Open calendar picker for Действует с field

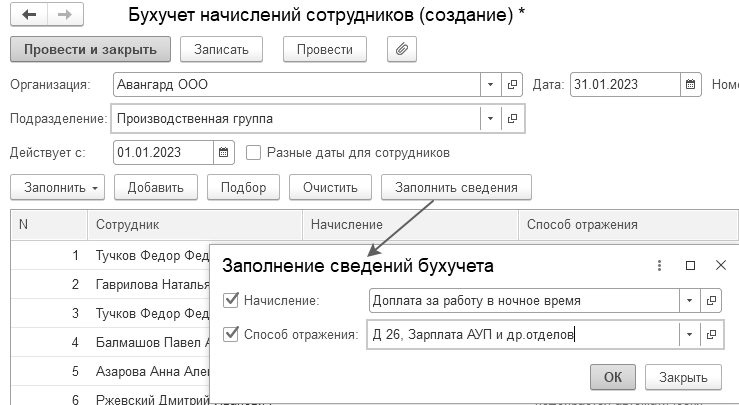click(x=223, y=153)
